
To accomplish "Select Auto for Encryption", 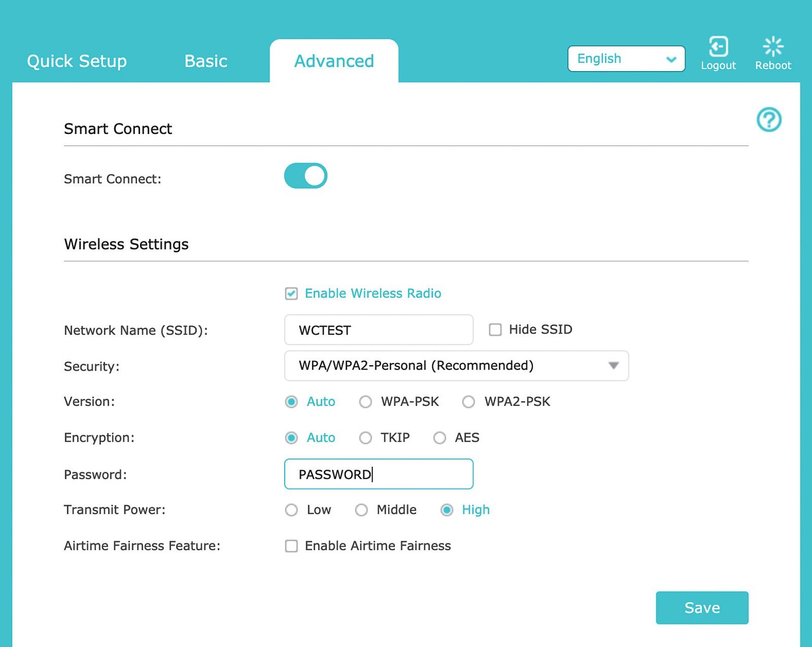I will (x=291, y=438).
